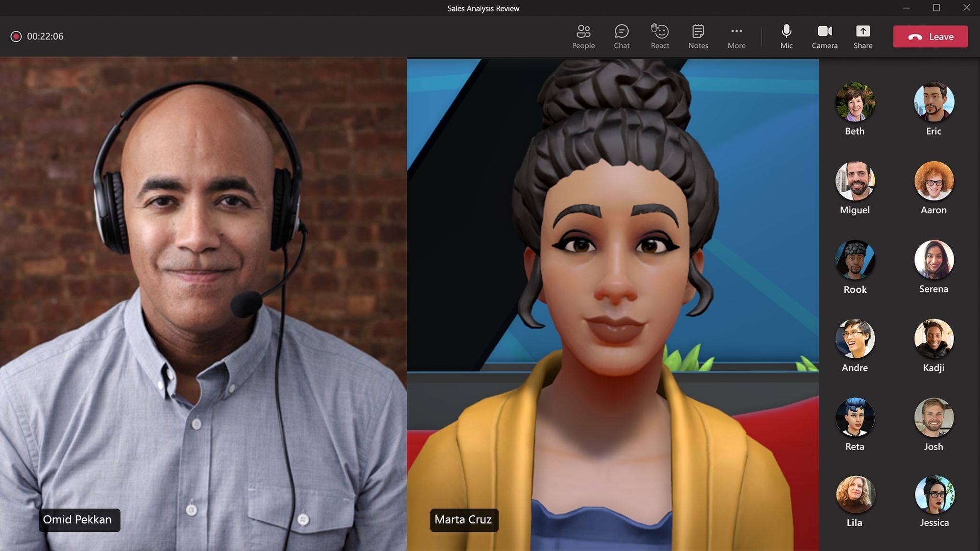Leave the meeting
Viewport: 980px width, 551px height.
click(929, 36)
